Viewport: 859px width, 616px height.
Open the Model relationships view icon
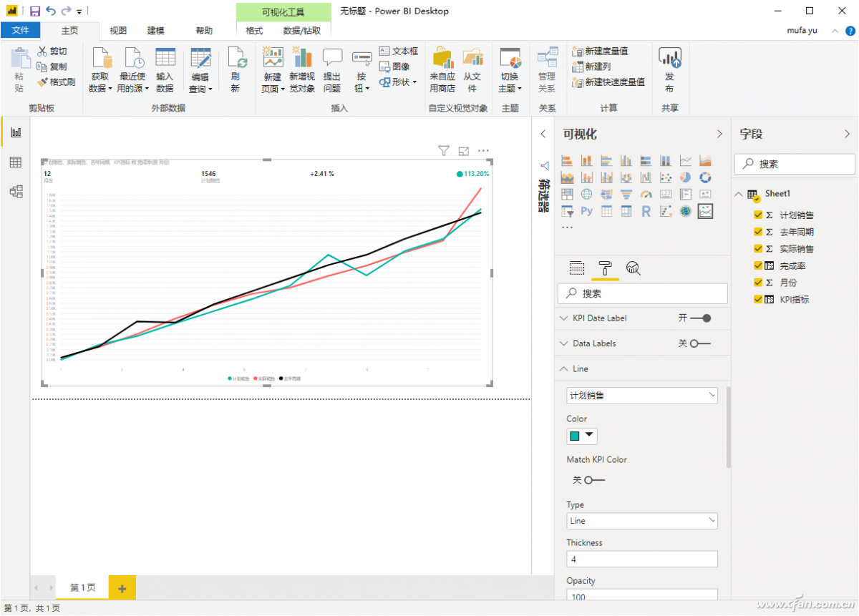click(x=15, y=192)
